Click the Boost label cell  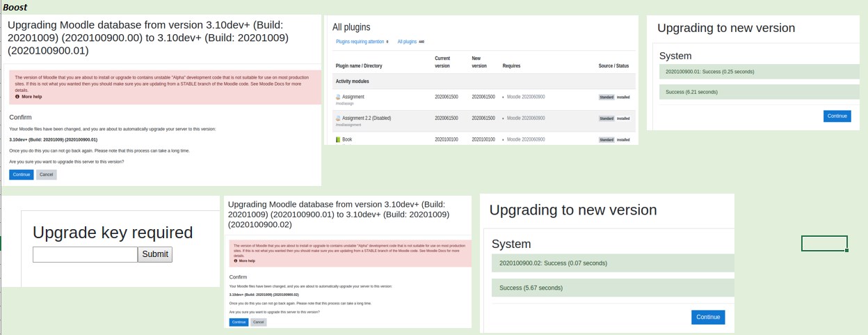(15, 6)
